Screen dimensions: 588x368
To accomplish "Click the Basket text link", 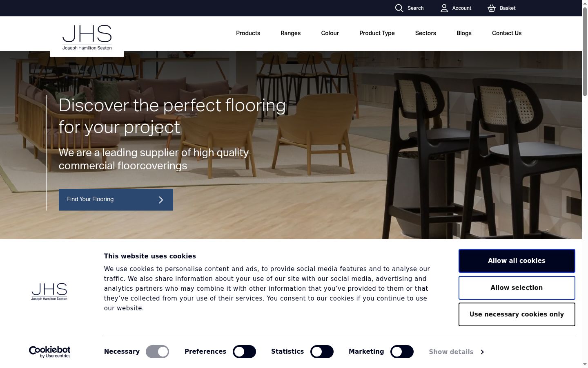I will click(508, 8).
